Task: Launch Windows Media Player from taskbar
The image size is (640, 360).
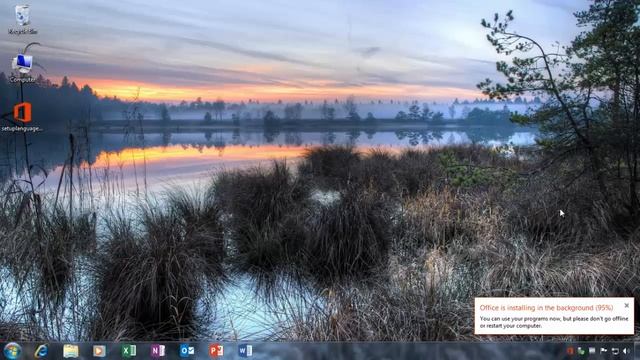Action: click(x=99, y=351)
